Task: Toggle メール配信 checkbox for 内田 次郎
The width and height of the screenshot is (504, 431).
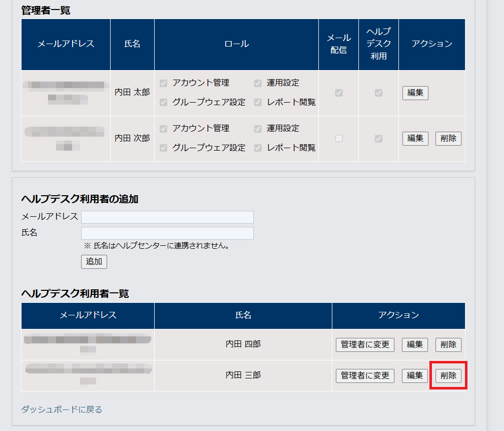Action: (339, 139)
